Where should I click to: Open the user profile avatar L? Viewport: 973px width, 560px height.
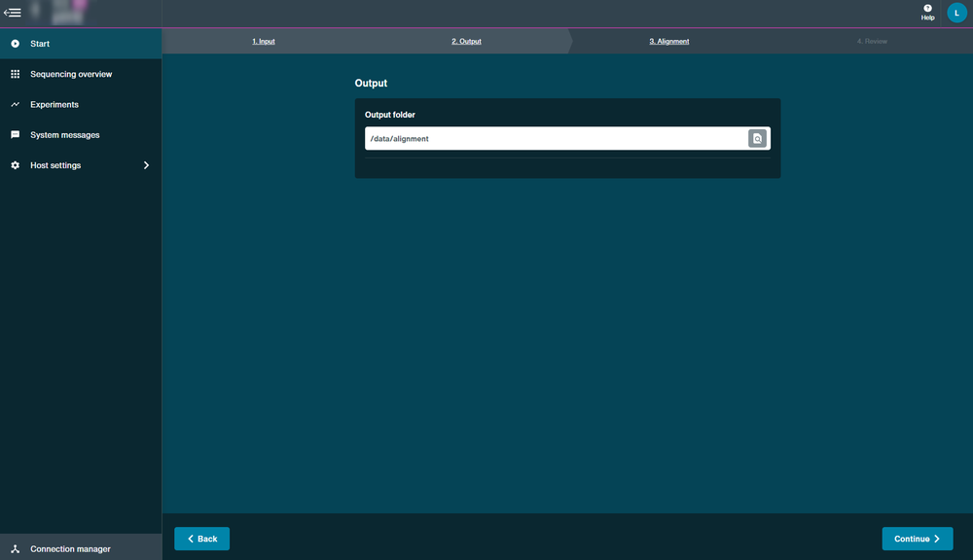(x=956, y=13)
